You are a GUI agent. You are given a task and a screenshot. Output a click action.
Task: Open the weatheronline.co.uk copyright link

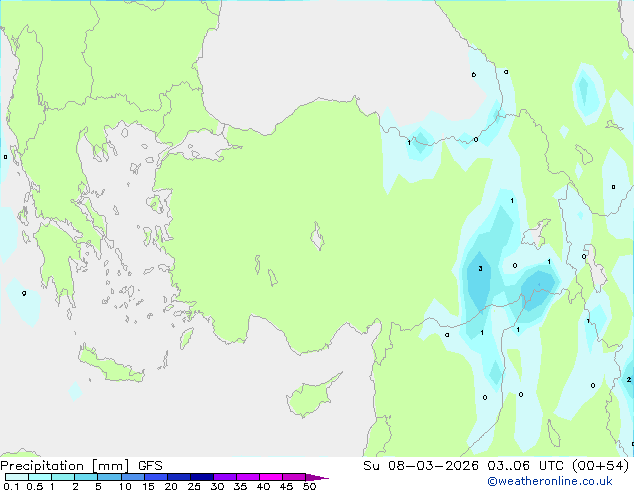click(549, 481)
